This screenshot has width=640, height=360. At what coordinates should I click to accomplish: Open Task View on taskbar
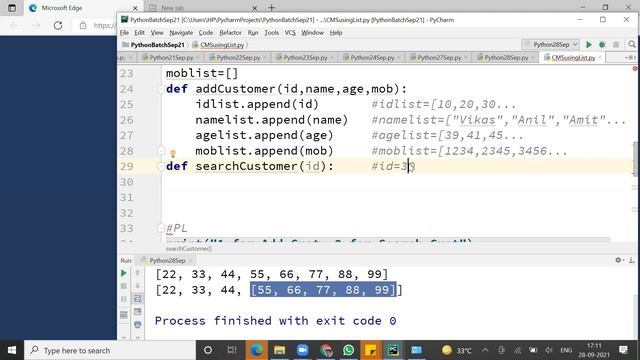point(232,350)
